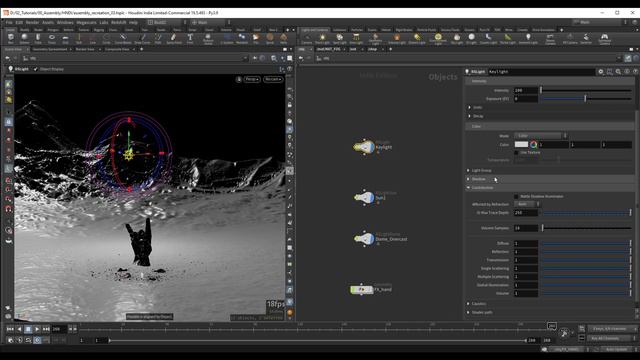
Task: Select the FX_hand geometry node
Action: 362,289
